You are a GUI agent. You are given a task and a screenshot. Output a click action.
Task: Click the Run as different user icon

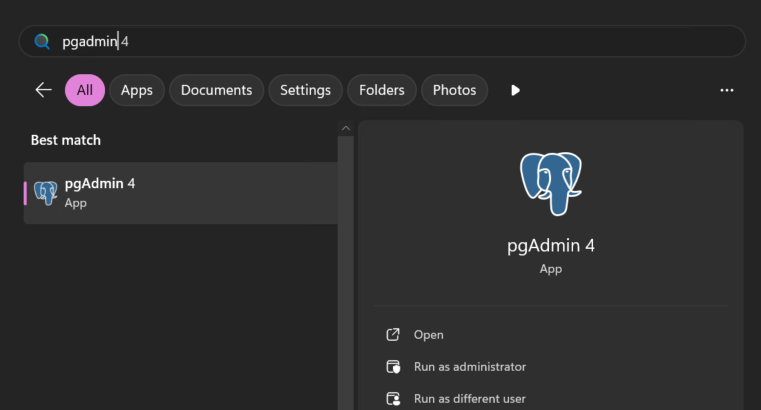[393, 399]
